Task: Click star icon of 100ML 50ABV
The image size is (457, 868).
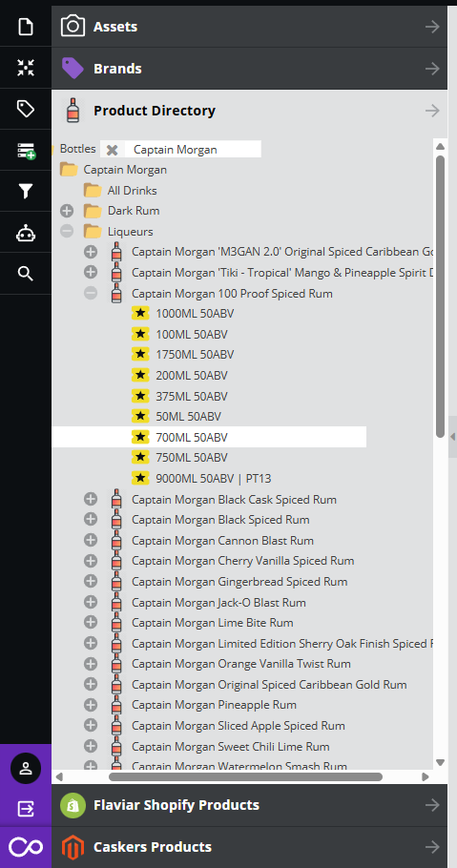Action: [x=140, y=335]
